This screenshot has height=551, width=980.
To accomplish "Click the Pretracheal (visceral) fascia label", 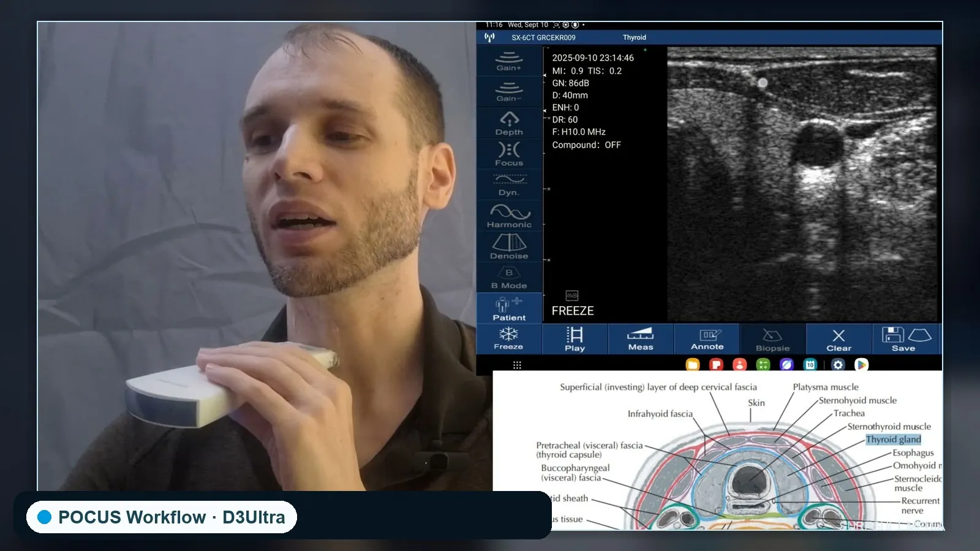I will tap(589, 450).
